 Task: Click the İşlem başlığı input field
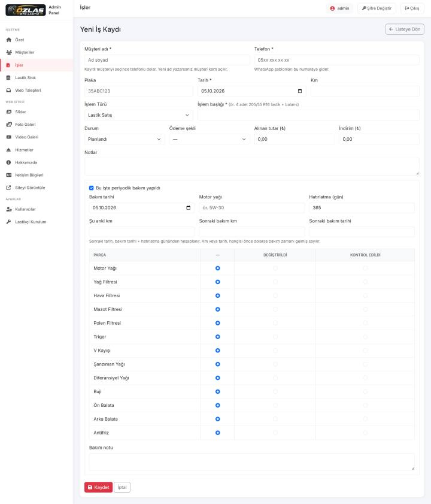coord(308,115)
